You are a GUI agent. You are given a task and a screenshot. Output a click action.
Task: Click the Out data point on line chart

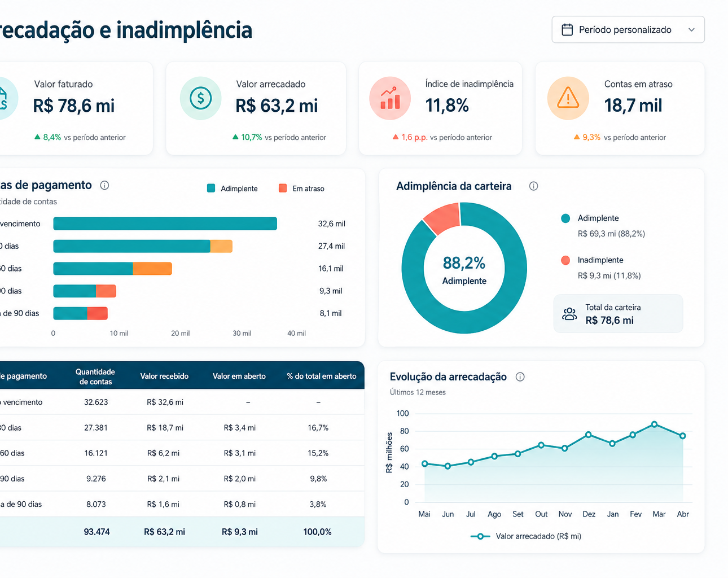click(541, 445)
